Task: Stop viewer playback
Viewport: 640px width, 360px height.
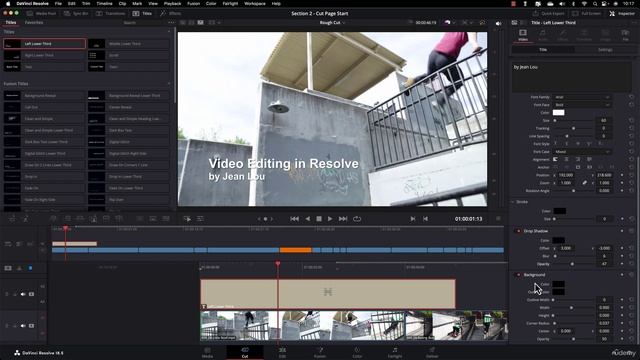Action: [319, 219]
